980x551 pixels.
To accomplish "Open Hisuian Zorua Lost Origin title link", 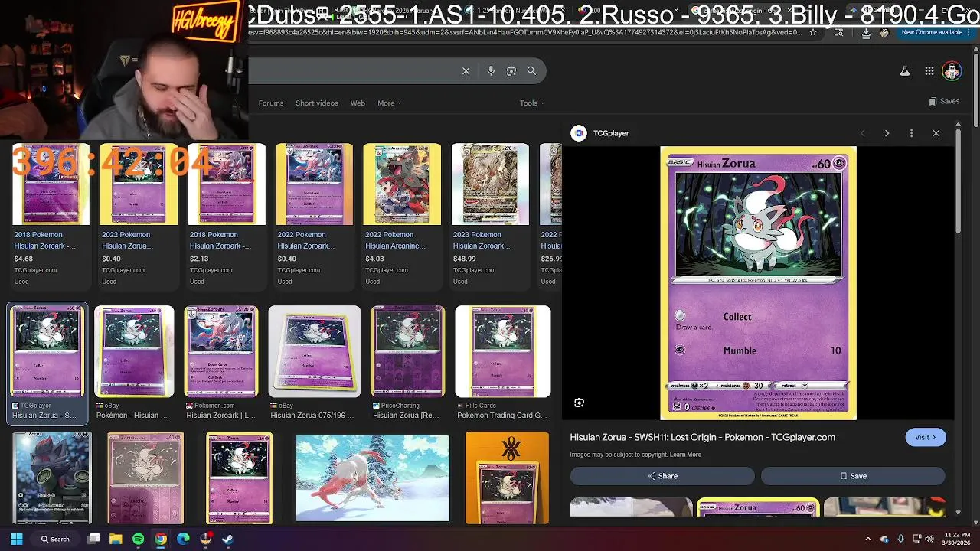I will click(702, 437).
